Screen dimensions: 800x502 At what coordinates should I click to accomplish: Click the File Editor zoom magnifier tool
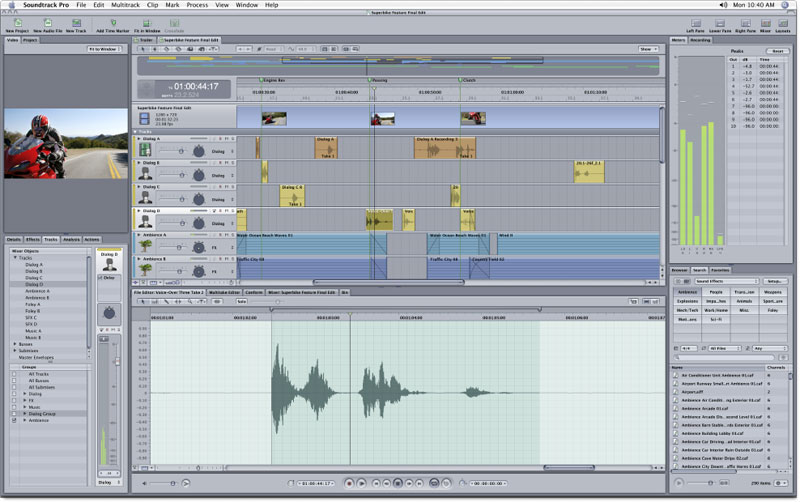tap(190, 302)
